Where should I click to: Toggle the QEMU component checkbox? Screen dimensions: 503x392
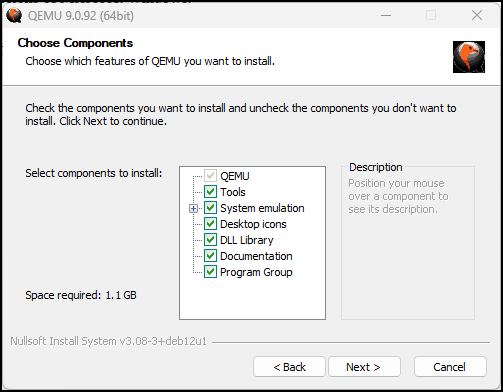coord(210,176)
